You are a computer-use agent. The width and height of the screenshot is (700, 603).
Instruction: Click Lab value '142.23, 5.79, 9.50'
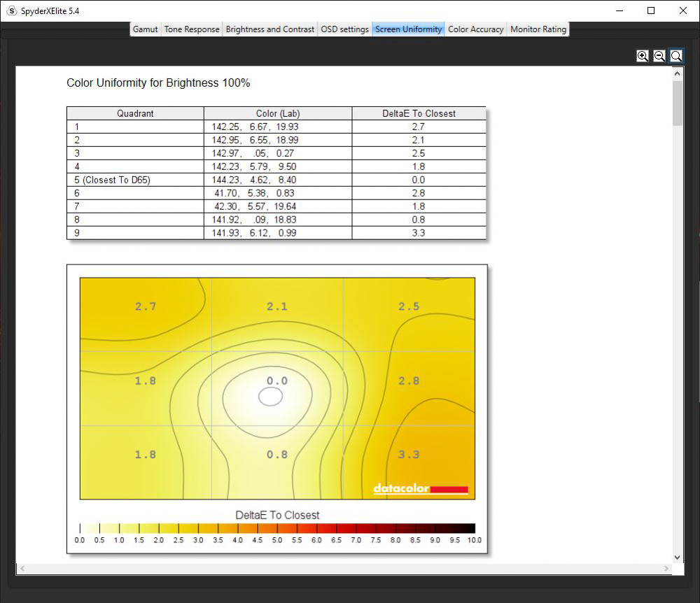tap(253, 166)
